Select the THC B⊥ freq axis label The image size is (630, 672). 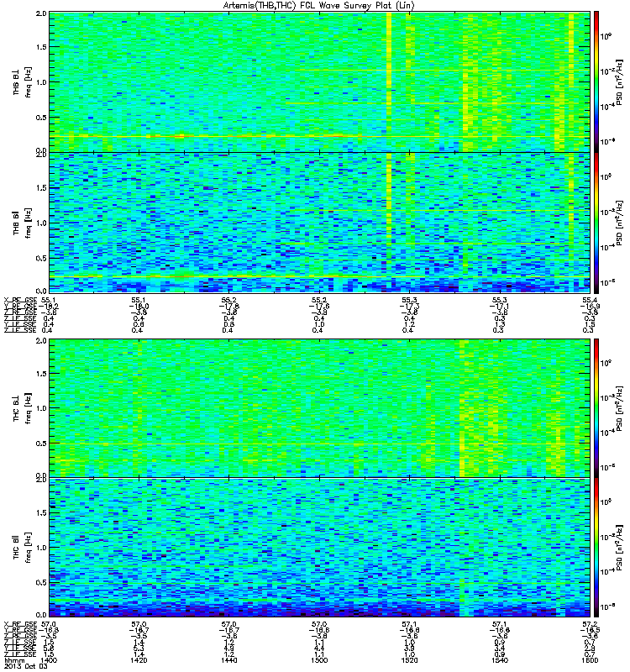(x=23, y=408)
